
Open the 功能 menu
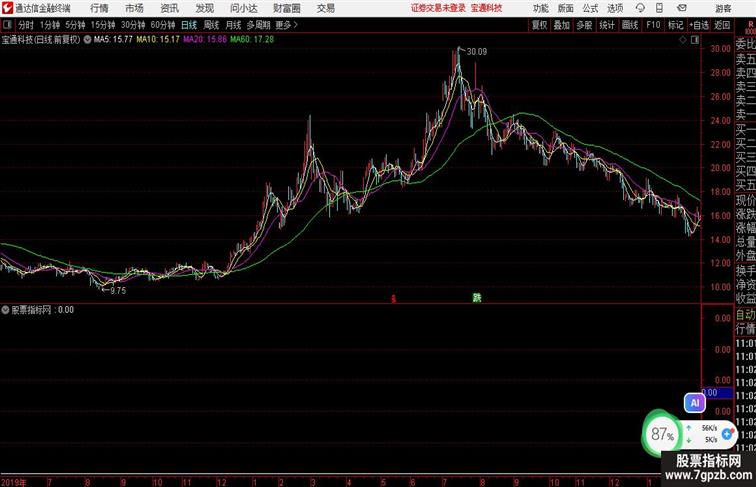pyautogui.click(x=540, y=8)
